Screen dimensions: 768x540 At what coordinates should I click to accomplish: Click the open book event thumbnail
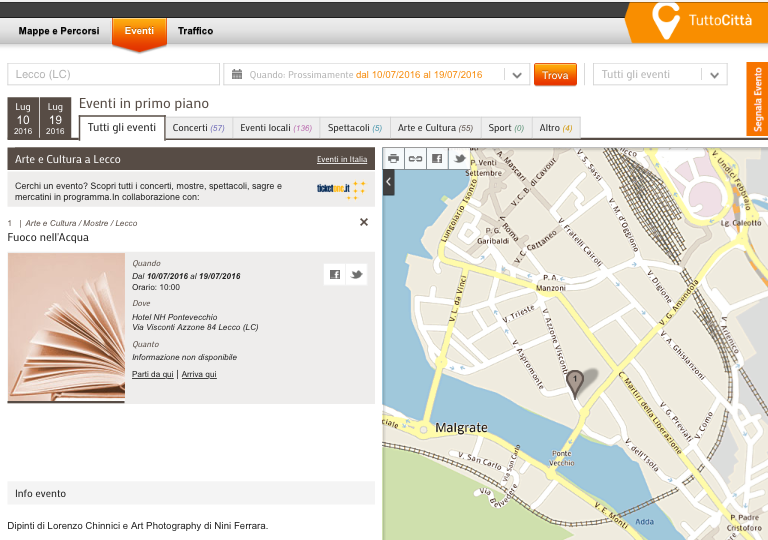tap(66, 327)
